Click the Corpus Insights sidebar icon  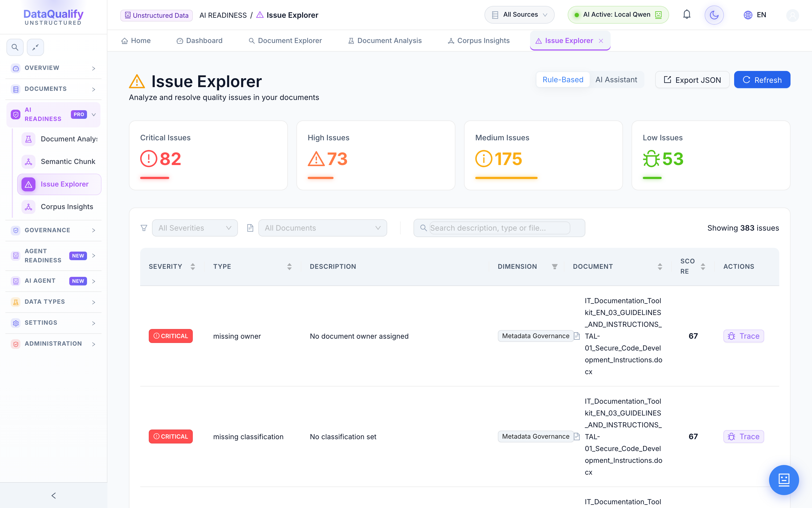[x=28, y=207]
